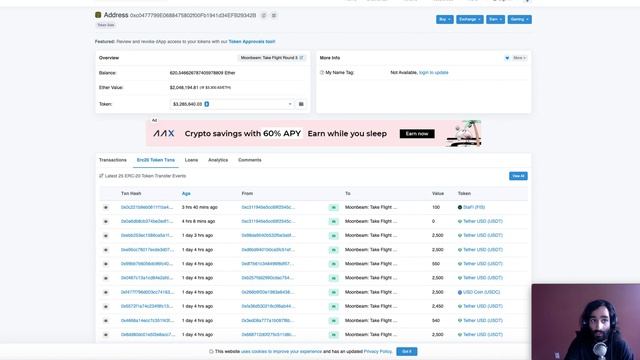View details eye icon for the StaFi row
Image resolution: width=640 pixels, height=360 pixels.
coord(106,207)
